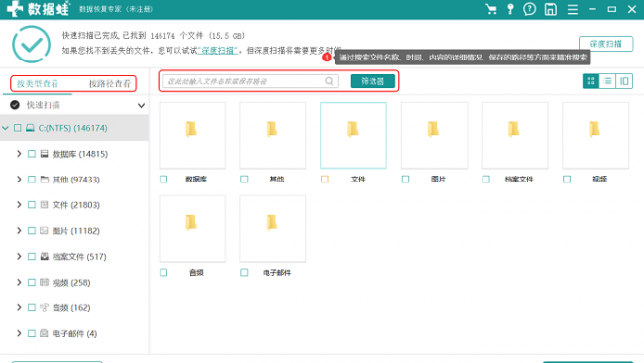Expand the 音频 (162) tree node
The width and height of the screenshot is (644, 363).
coord(19,307)
